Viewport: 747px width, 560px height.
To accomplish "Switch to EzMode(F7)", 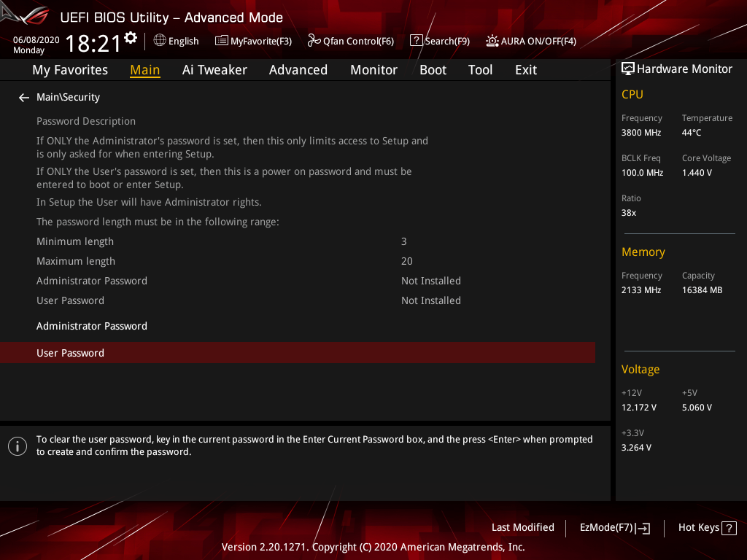I will pos(615,528).
